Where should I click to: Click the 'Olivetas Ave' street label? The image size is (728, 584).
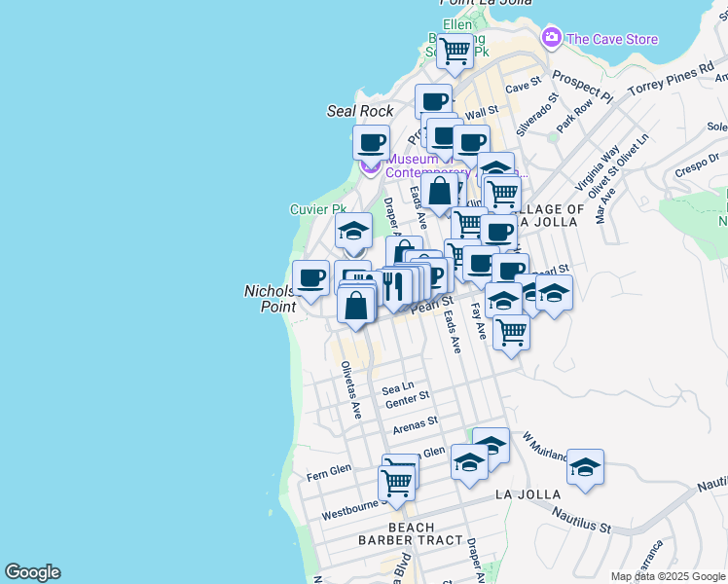point(351,390)
